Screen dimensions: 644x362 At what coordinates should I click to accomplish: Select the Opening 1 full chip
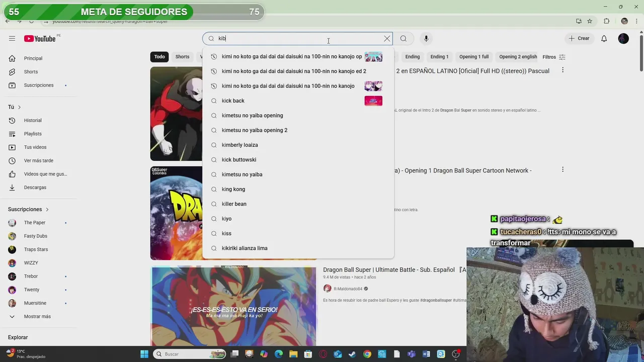click(474, 57)
